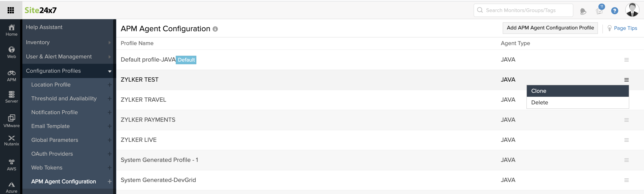Open the apps grid launcher icon
Image resolution: width=644 pixels, height=194 pixels.
(x=11, y=10)
